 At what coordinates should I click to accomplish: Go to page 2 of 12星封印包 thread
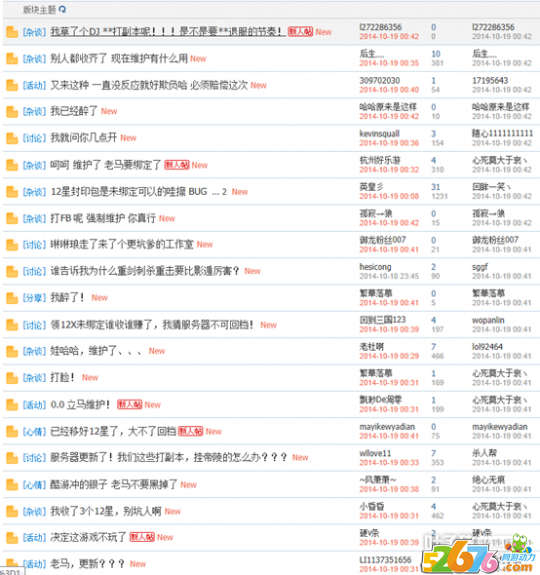pos(224,192)
